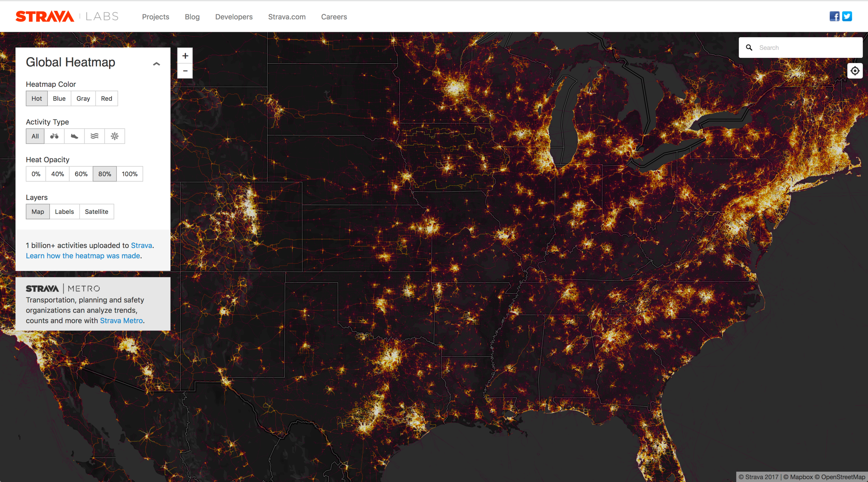This screenshot has height=482, width=868.
Task: Go to the Developers page
Action: coord(234,17)
